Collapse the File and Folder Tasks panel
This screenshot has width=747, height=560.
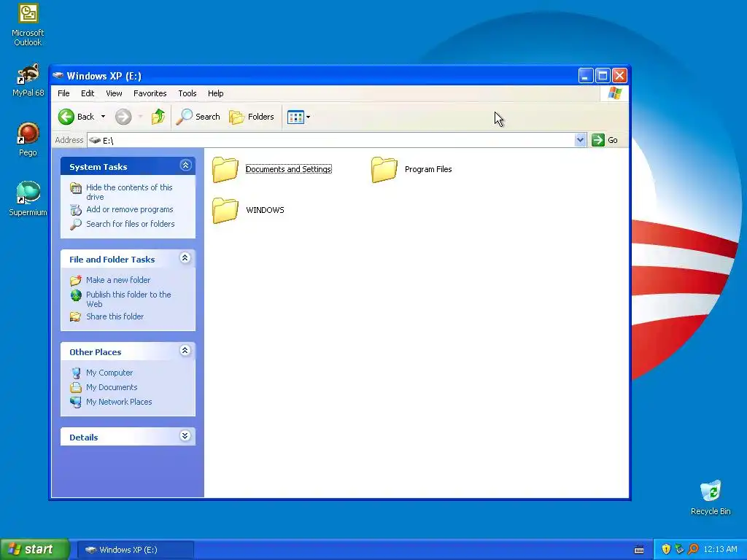pos(185,258)
